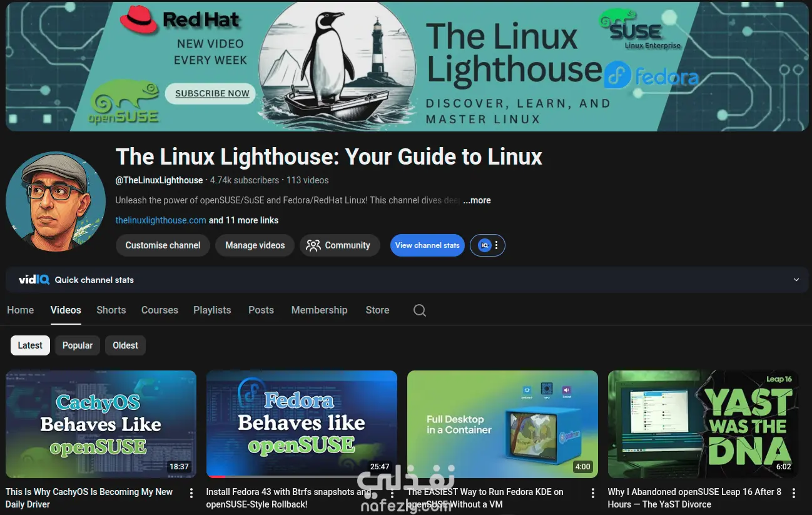Select the Oldest sort filter

coord(125,345)
